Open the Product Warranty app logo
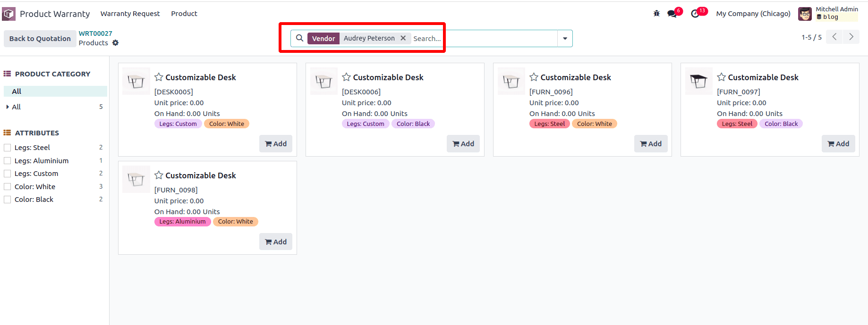This screenshot has width=868, height=325. point(9,14)
